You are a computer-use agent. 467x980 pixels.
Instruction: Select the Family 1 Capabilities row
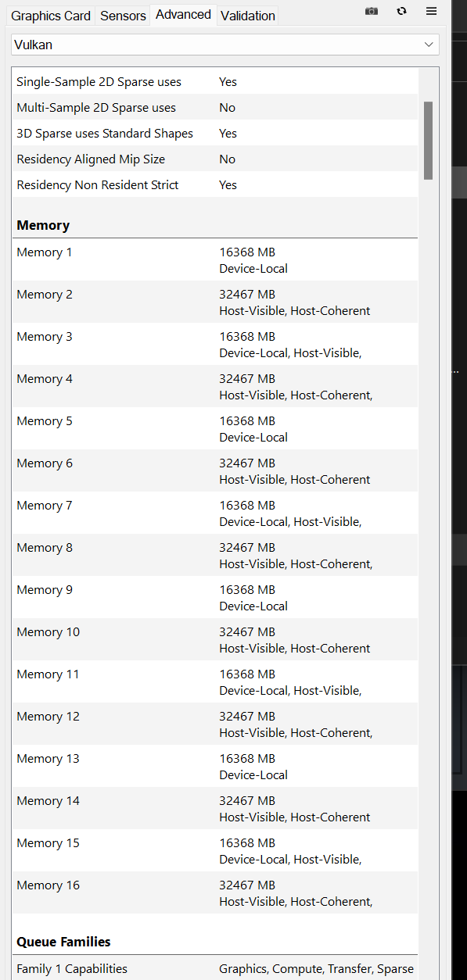tap(71, 968)
